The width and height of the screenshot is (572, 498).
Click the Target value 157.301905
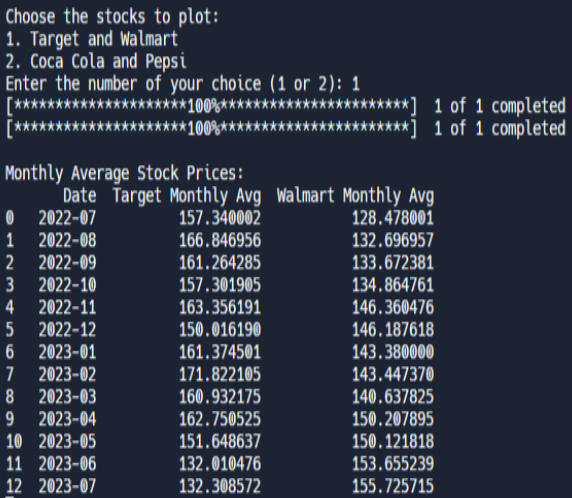(220, 285)
